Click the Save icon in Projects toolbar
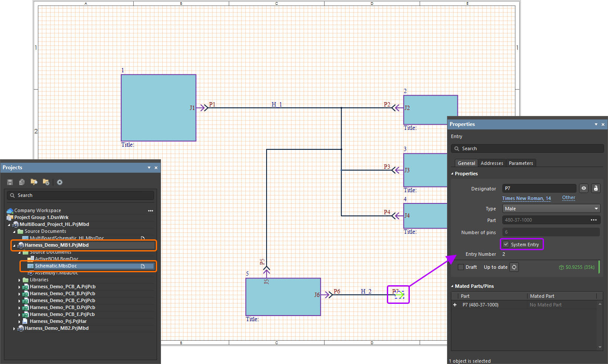The height and width of the screenshot is (364, 608). point(10,182)
